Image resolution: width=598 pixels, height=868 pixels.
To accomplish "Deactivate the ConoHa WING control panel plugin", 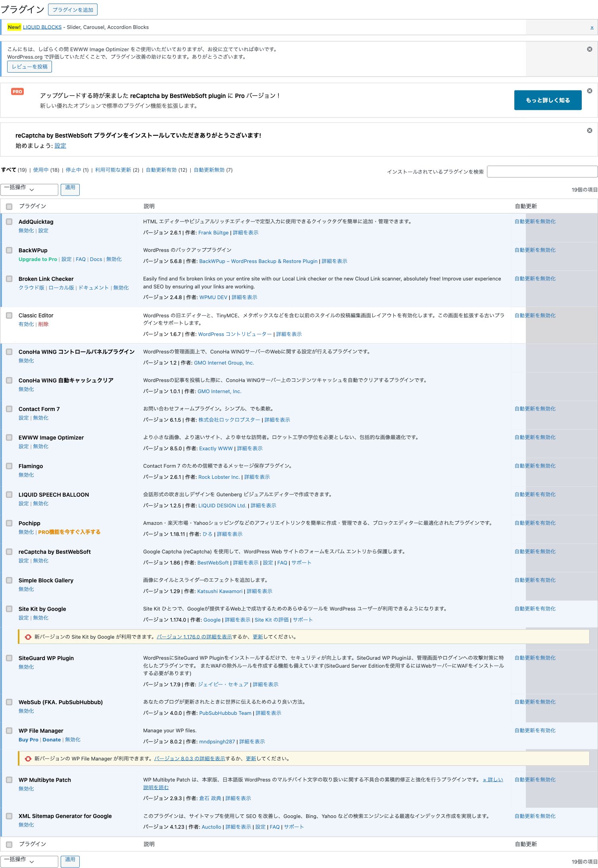I will pyautogui.click(x=26, y=361).
